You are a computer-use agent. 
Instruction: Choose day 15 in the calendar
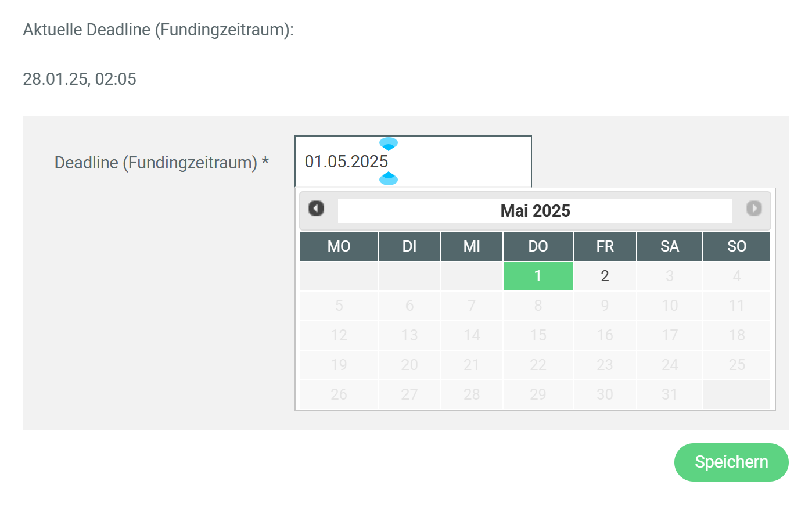click(x=538, y=335)
